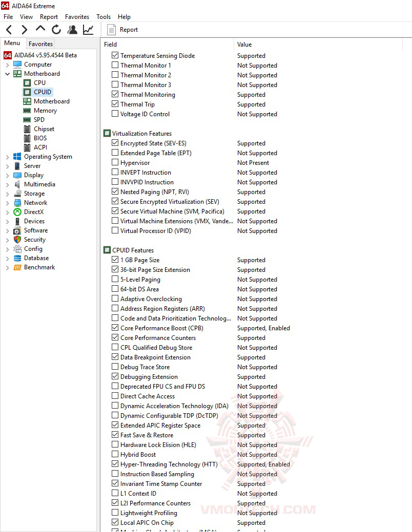Viewport: 412px width, 532px height.
Task: Toggle the Core Performance Boost (CPB) checkbox
Action: (x=115, y=327)
